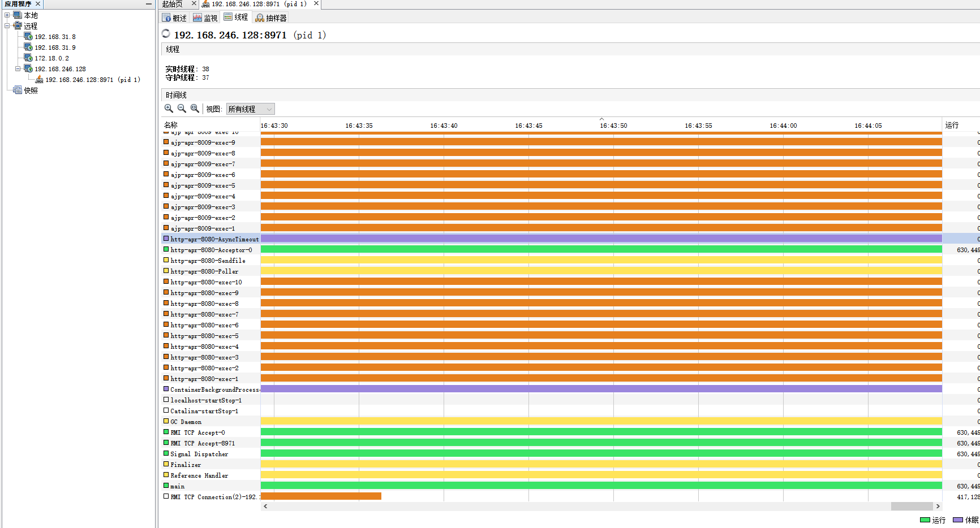This screenshot has height=528, width=980.
Task: Select the 快照 snapshots node
Action: tap(31, 90)
